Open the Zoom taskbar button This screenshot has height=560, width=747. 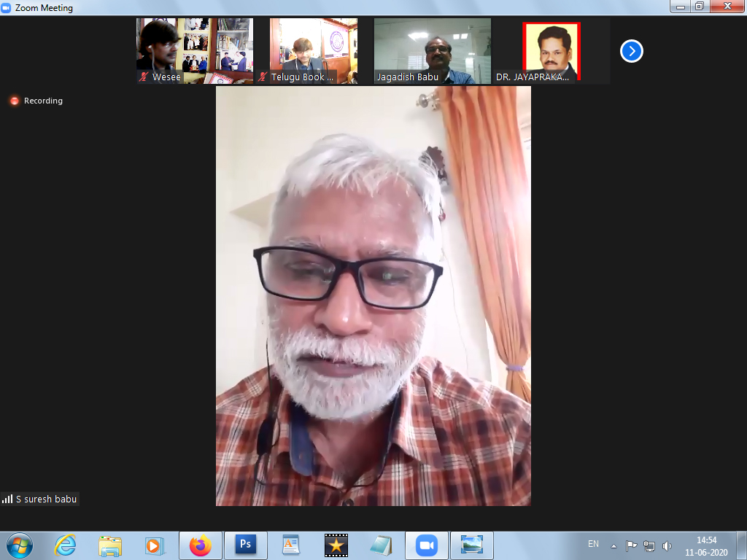[x=426, y=545]
